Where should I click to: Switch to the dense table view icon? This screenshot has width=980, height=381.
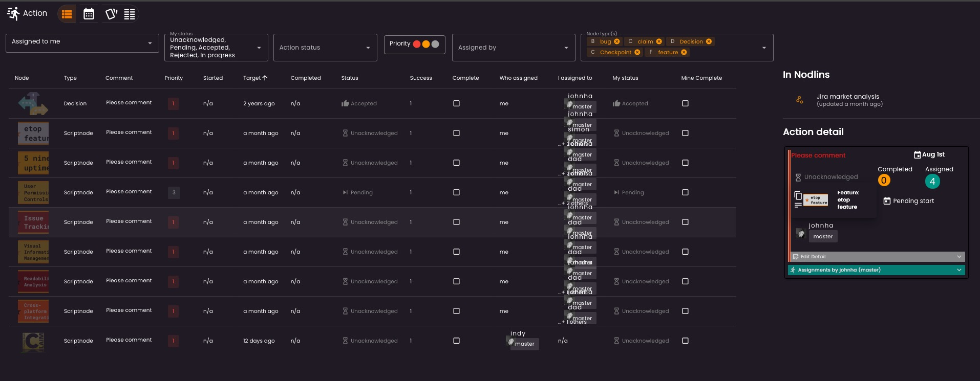tap(130, 14)
